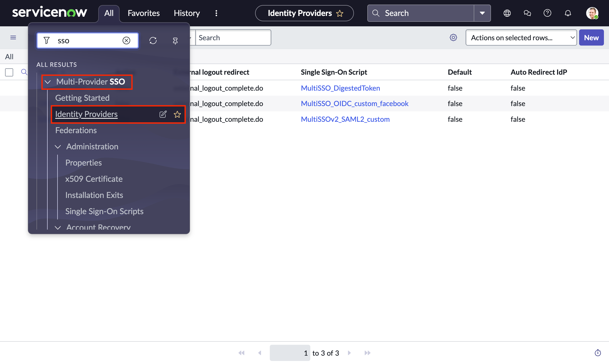Collapse the Administration section
The width and height of the screenshot is (609, 364).
[x=58, y=147]
